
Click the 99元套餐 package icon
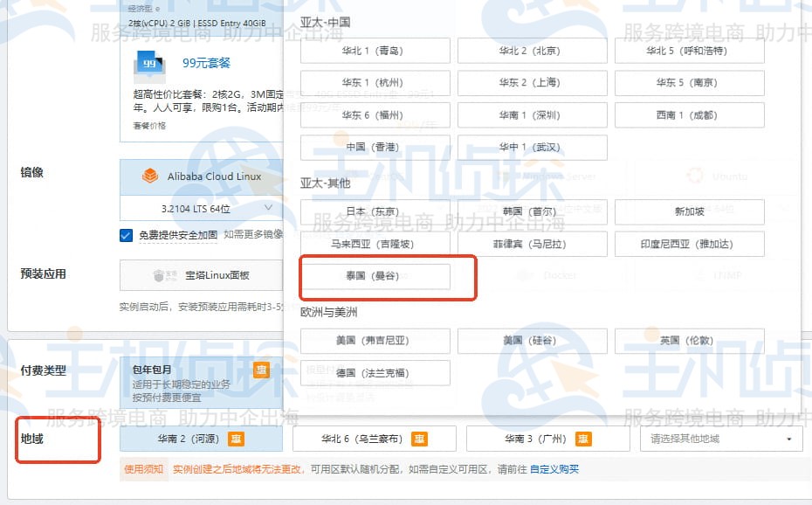[148, 61]
